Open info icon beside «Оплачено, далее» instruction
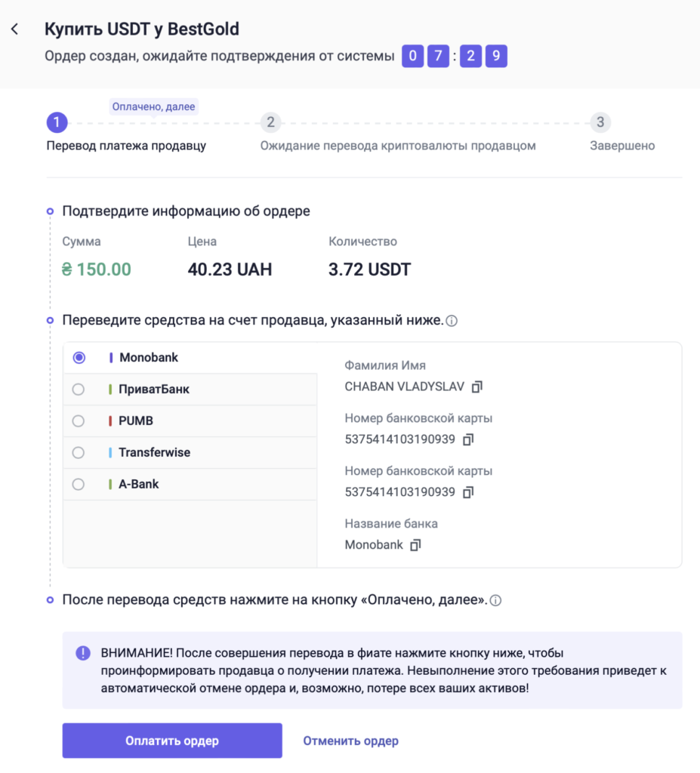The image size is (700, 773). 495,601
